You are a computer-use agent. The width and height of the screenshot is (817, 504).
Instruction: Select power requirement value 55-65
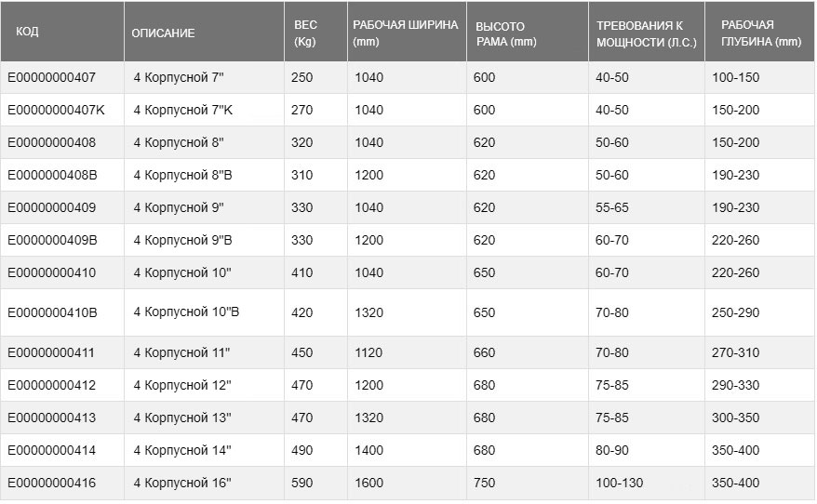point(611,207)
